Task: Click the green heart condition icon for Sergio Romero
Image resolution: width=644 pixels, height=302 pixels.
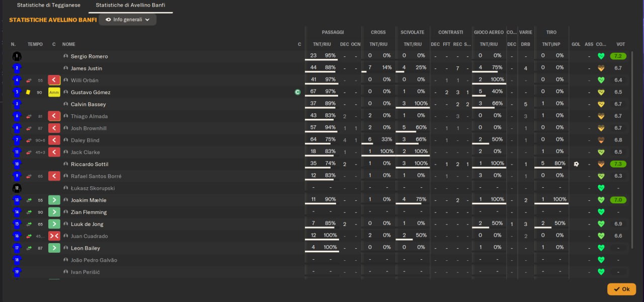Action: 601,56
